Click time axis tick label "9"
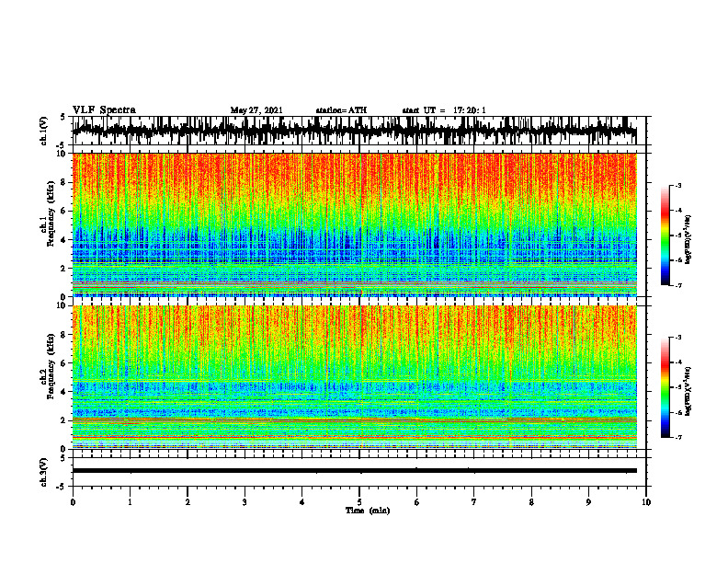The image size is (728, 563). tap(588, 502)
